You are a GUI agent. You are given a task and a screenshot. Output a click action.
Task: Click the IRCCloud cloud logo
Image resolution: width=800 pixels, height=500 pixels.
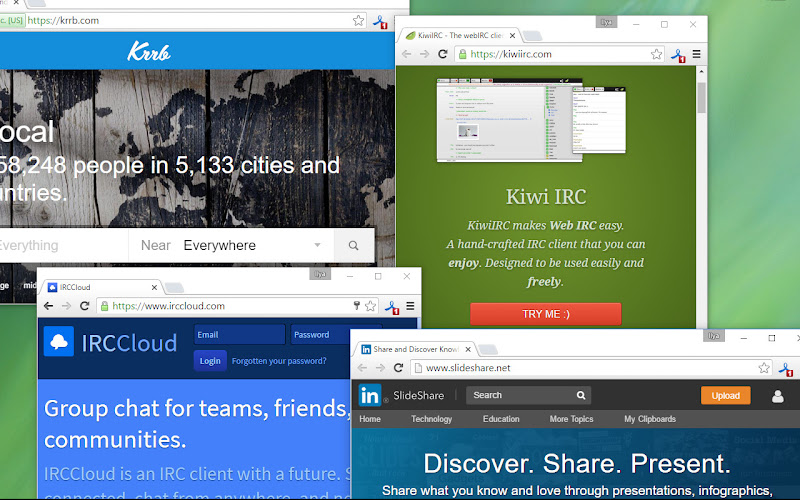[x=59, y=341]
